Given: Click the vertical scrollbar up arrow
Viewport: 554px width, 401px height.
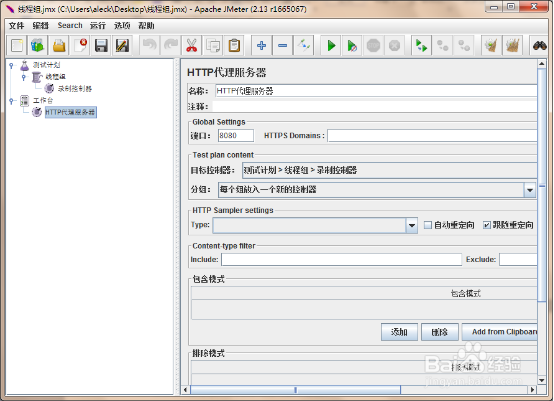Looking at the screenshot, I should coord(542,64).
